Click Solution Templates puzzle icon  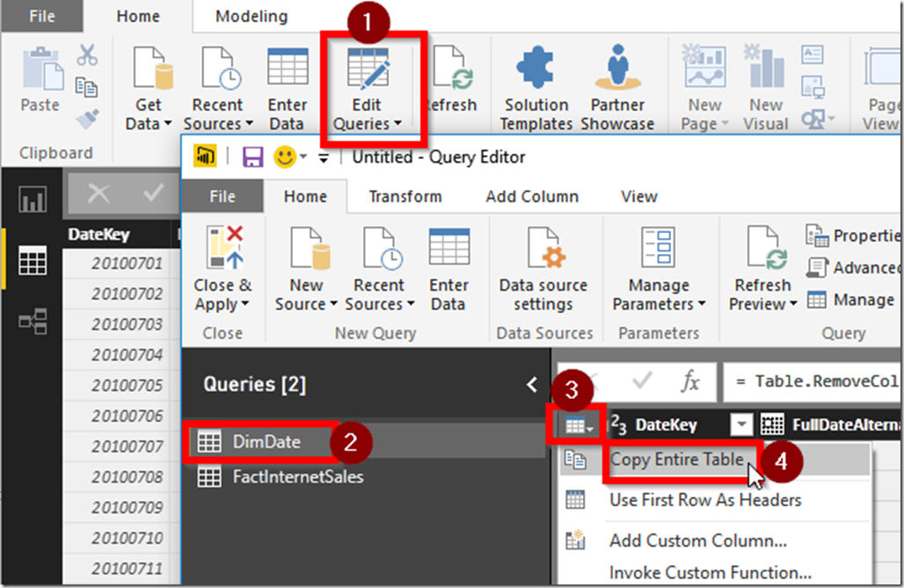point(536,67)
